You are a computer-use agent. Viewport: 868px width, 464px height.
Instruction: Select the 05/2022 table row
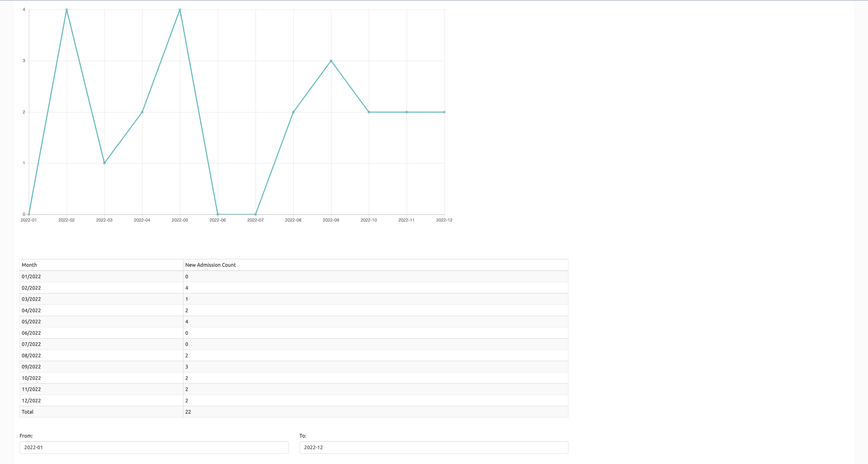[31, 321]
